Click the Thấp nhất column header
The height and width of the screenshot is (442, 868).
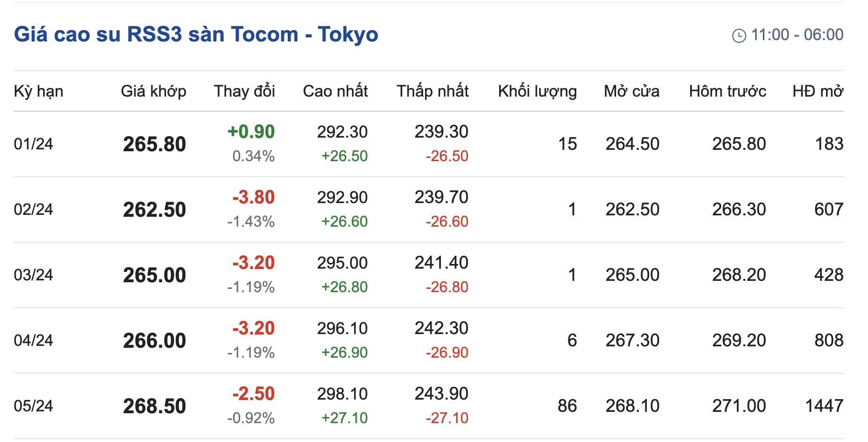click(x=432, y=91)
